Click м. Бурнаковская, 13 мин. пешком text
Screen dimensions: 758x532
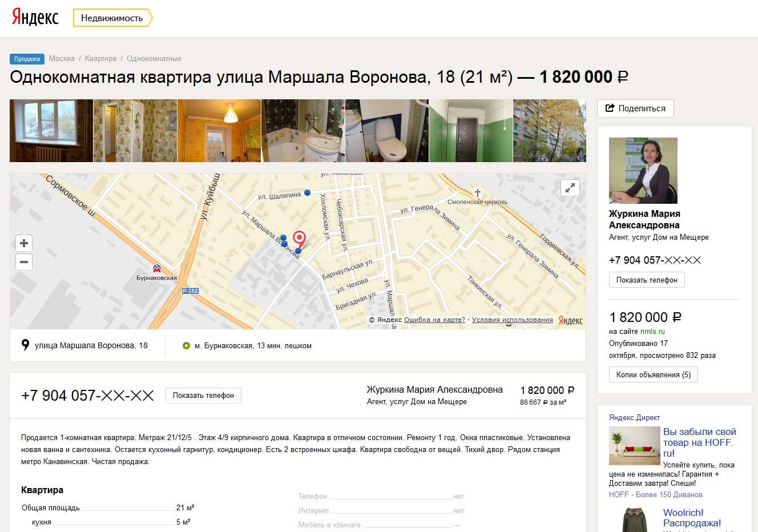pyautogui.click(x=253, y=345)
